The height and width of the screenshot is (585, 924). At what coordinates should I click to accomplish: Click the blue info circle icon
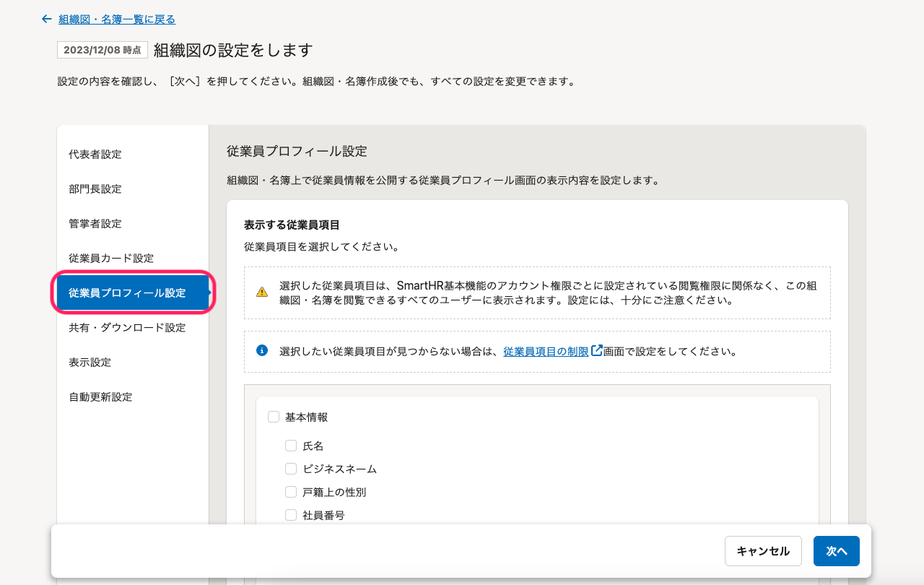pos(262,351)
